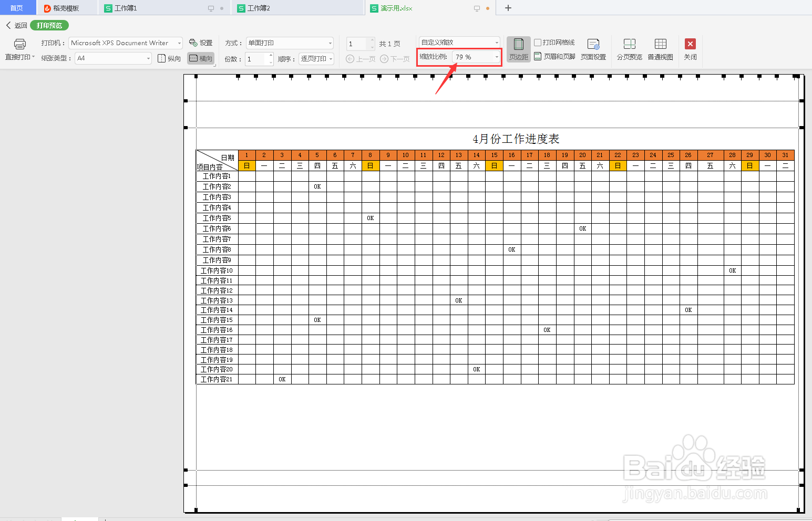Toggle the 页边距 margins button
Screen dimensions: 812x521
tap(518, 49)
